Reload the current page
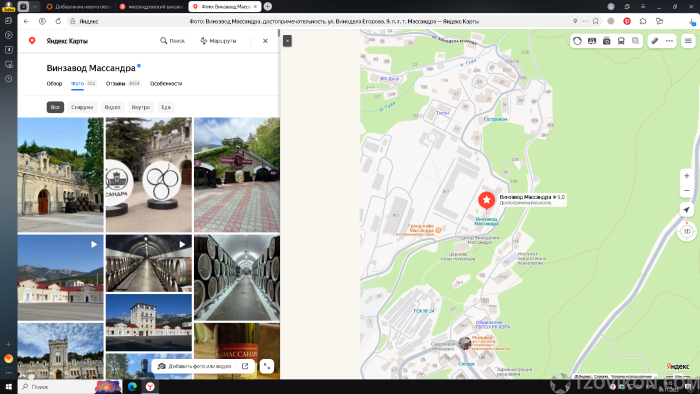 click(x=58, y=21)
